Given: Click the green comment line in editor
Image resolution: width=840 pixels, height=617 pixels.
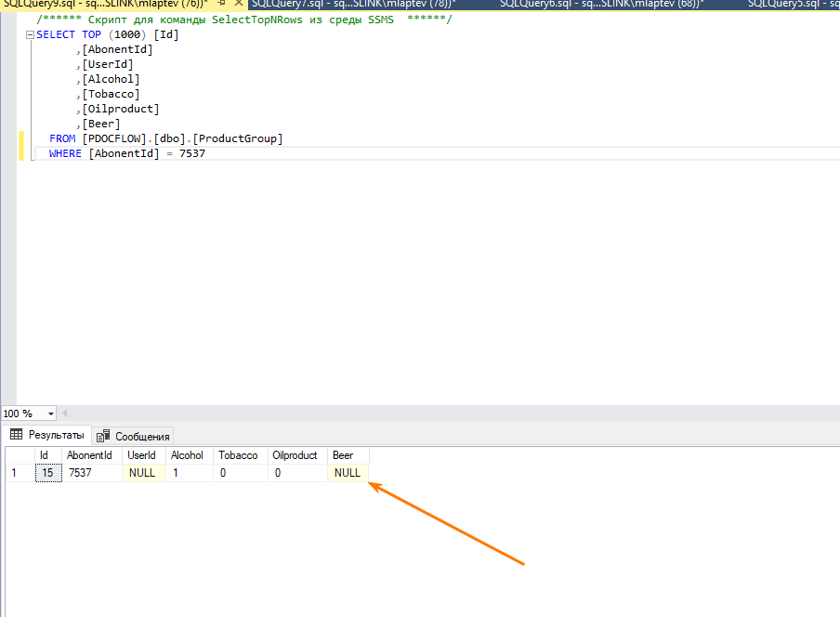Looking at the screenshot, I should [x=244, y=20].
